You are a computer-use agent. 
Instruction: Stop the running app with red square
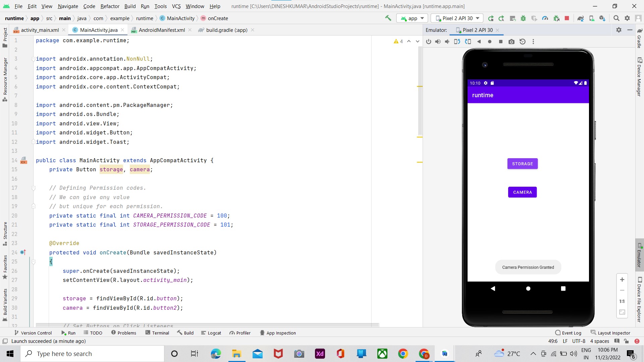coord(567,18)
